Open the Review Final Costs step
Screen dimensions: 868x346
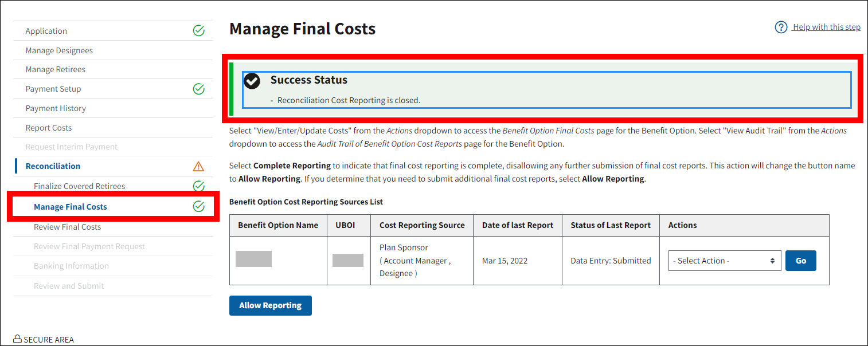(67, 227)
